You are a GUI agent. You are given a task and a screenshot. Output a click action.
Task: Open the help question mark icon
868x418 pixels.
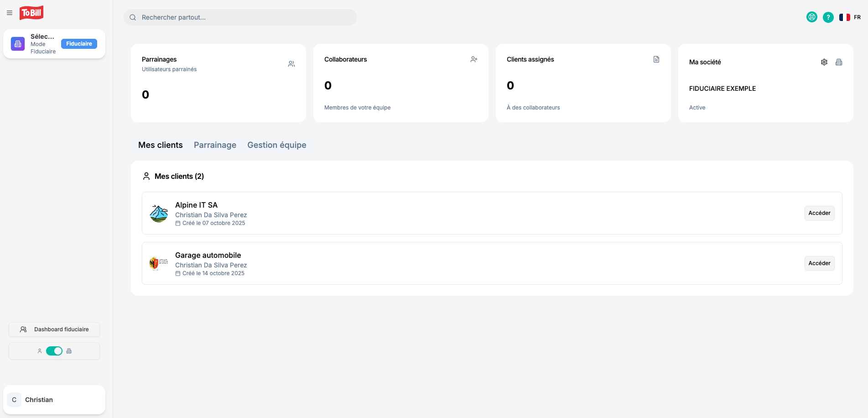pos(828,17)
